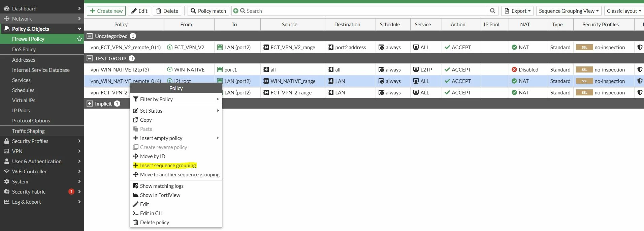Viewport: 644px width, 231px height.
Task: Click the L2TP service icon
Action: click(416, 69)
